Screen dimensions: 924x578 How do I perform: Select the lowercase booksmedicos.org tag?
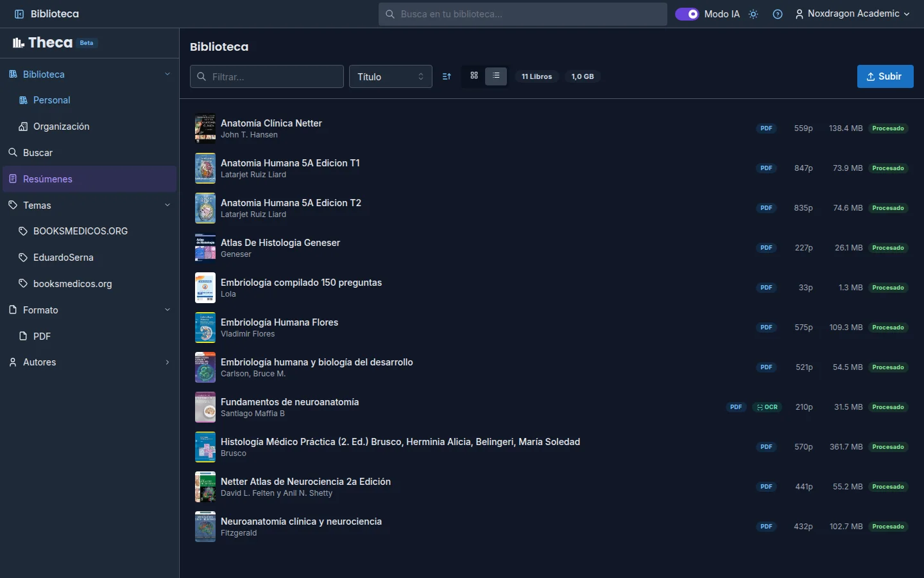(x=90, y=284)
